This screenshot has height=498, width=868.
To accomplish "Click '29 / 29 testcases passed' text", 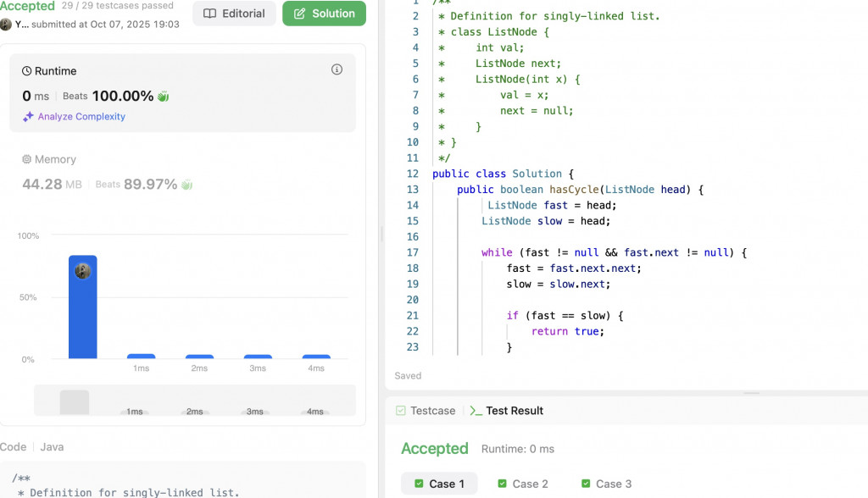I will 117,6.
